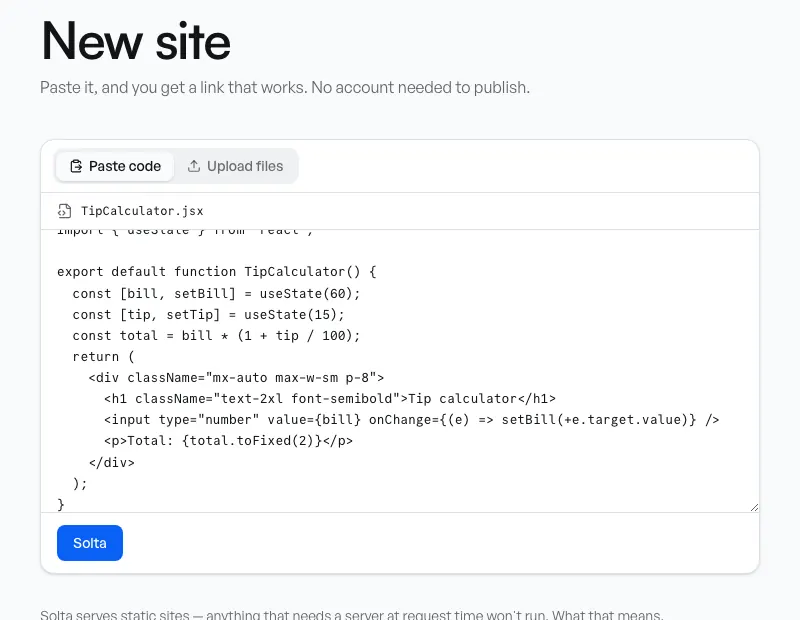Image resolution: width=800 pixels, height=620 pixels.
Task: Click the clipboard icon in Paste code
Action: pyautogui.click(x=76, y=166)
